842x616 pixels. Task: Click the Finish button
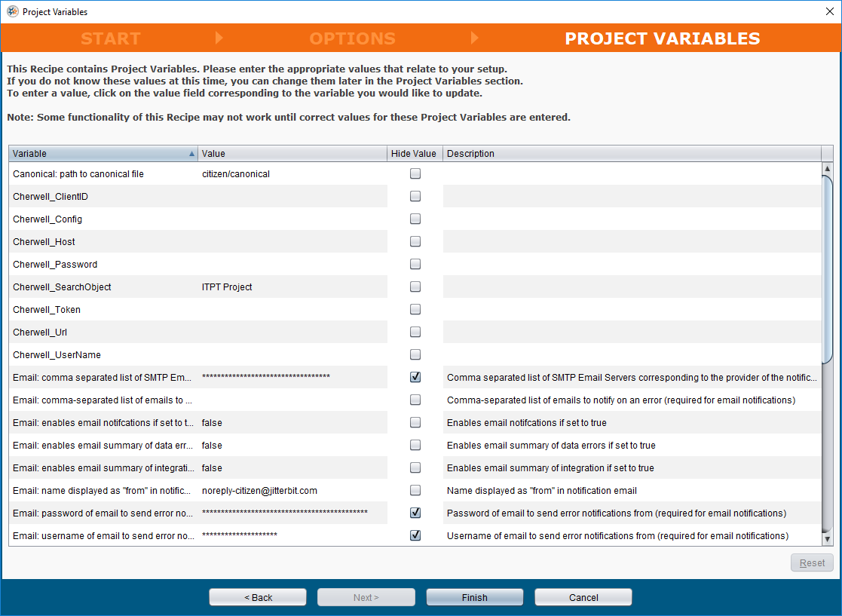click(474, 597)
